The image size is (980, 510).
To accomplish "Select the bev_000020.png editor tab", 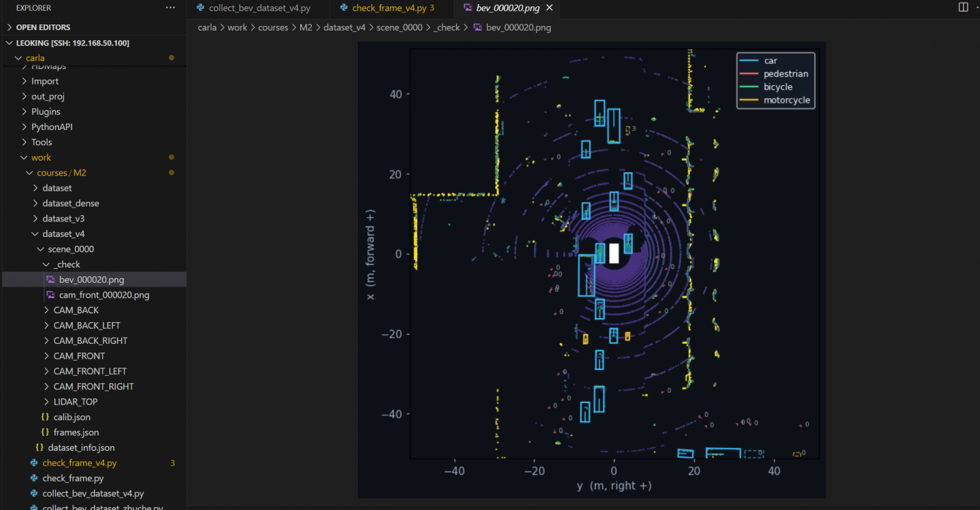I will pyautogui.click(x=508, y=8).
